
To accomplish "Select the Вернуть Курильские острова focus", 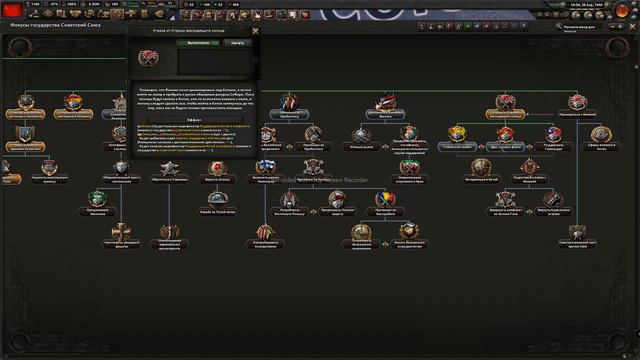I will pos(553,204).
